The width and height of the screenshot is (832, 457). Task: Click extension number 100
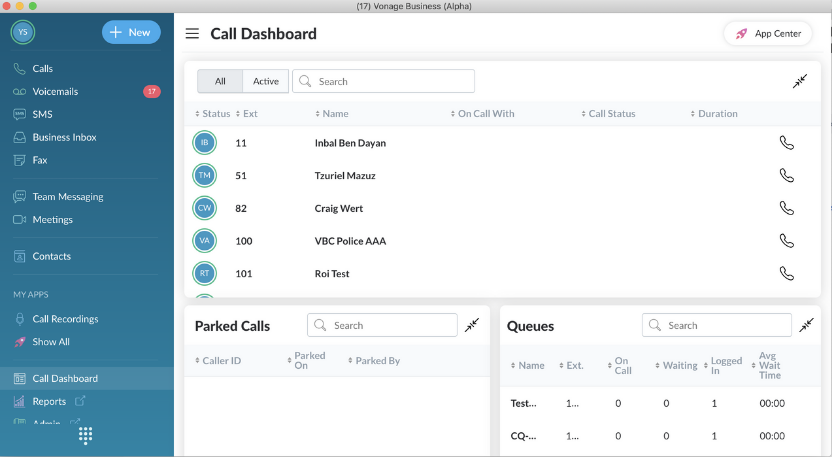(244, 241)
